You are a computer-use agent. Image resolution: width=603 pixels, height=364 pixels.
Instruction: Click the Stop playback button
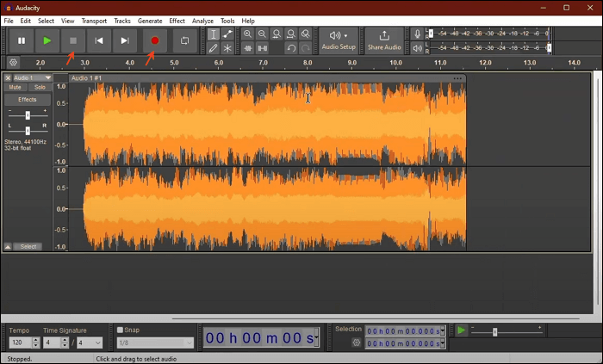coord(73,40)
